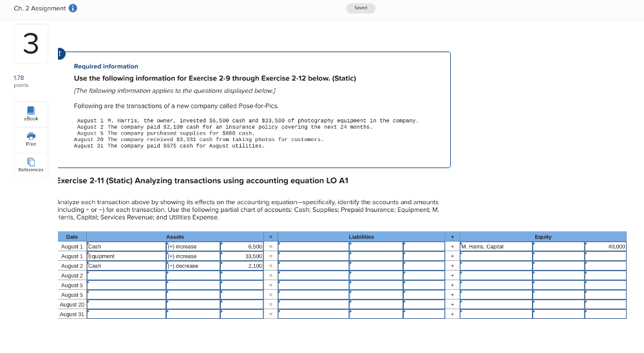The width and height of the screenshot is (644, 353).
Task: Change August 1 Cash (+) increase selector
Action: point(193,247)
